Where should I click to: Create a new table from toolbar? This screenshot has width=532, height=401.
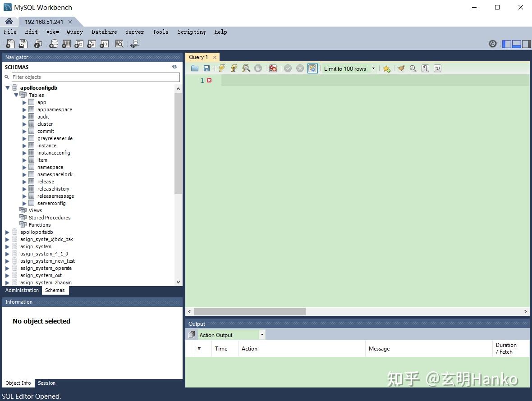point(67,43)
